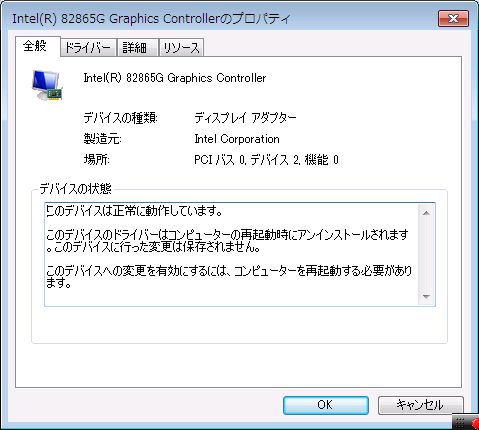Click the scrollbar track in device status box
479x430 pixels.
426,254
